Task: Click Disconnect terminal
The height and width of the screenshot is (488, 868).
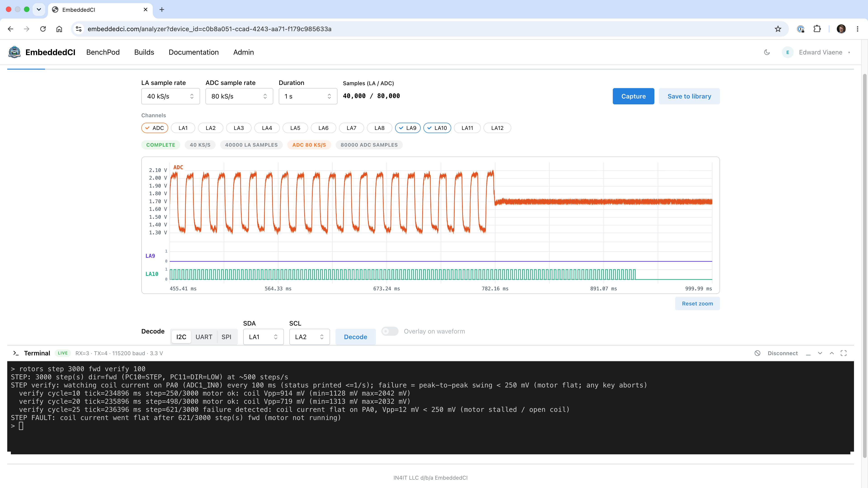Action: click(783, 353)
